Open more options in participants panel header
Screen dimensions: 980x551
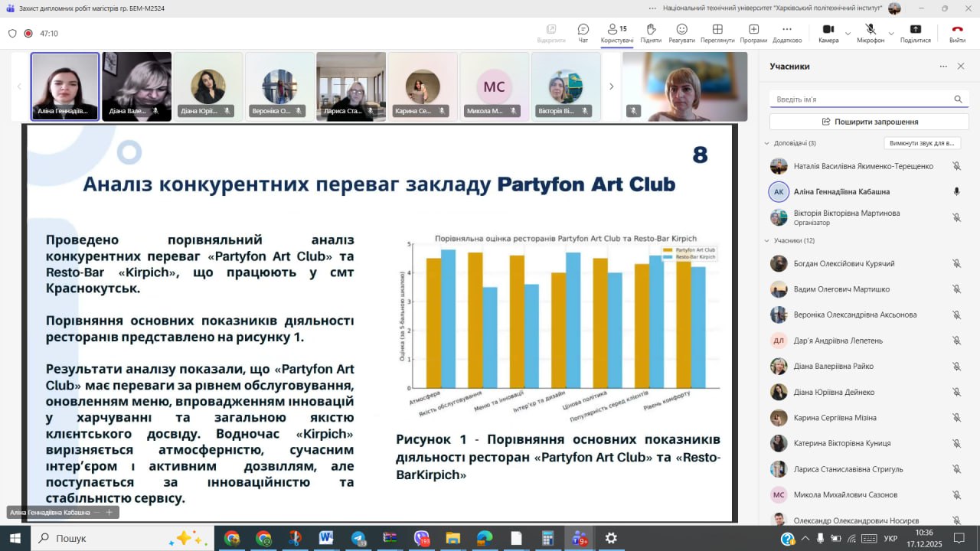click(943, 67)
